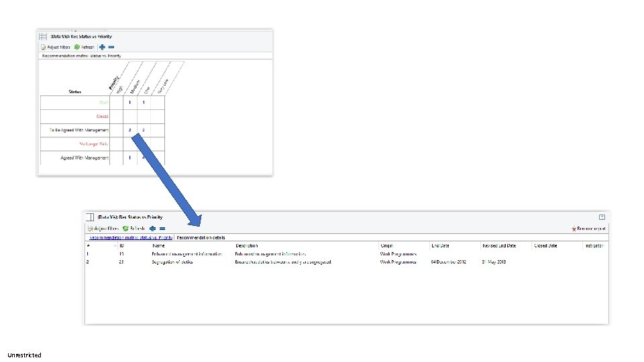Image resolution: width=644 pixels, height=362 pixels.
Task: Click the To Be Agreed With Management label
Action: click(79, 130)
